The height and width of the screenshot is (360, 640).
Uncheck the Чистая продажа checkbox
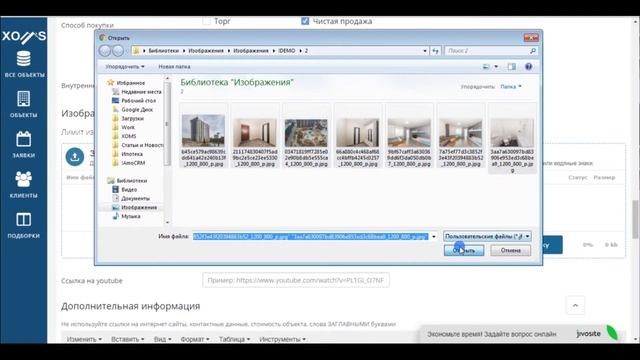[305, 21]
